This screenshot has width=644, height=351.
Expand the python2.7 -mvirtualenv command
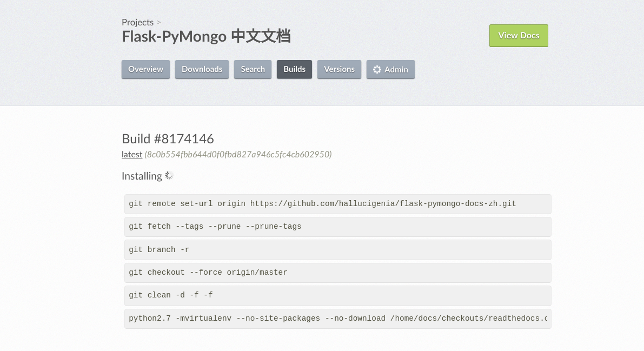click(337, 319)
